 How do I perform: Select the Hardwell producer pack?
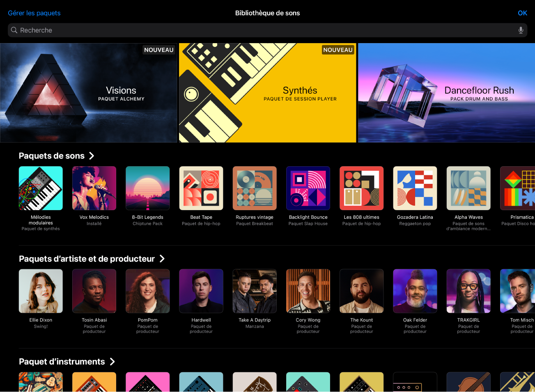coord(201,291)
